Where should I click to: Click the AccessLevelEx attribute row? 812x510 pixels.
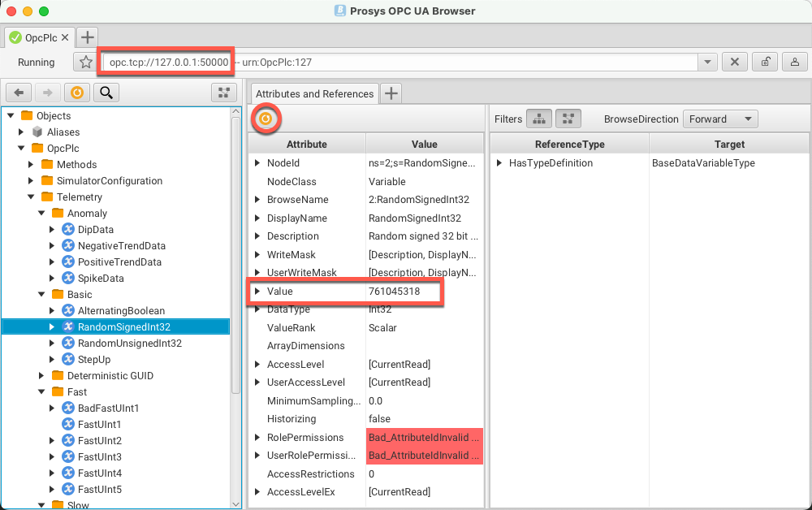[366, 492]
